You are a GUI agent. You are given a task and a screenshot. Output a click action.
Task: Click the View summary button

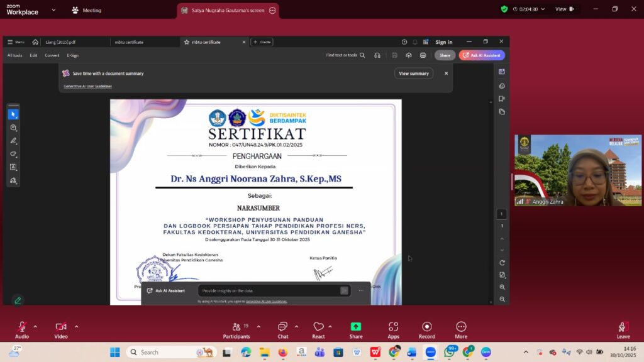point(413,74)
